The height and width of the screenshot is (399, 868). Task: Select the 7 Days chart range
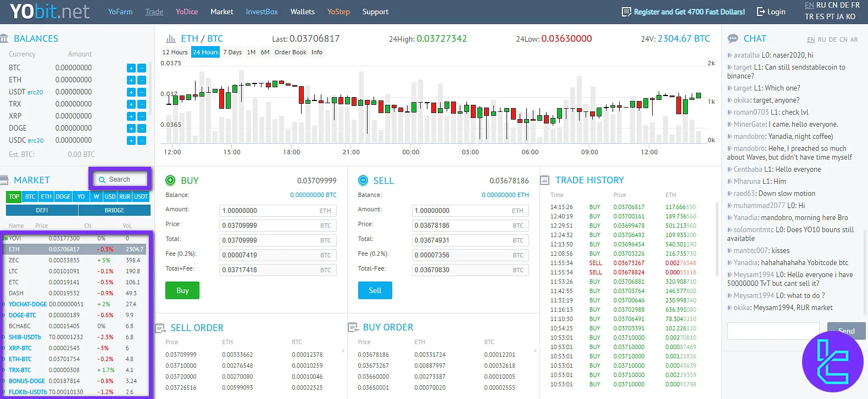(x=232, y=52)
